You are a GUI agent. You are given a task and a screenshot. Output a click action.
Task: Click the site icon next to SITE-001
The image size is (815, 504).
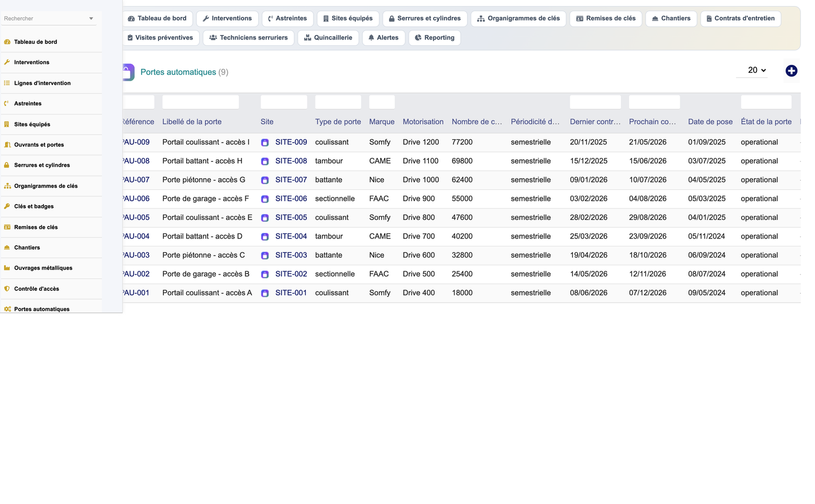265,293
